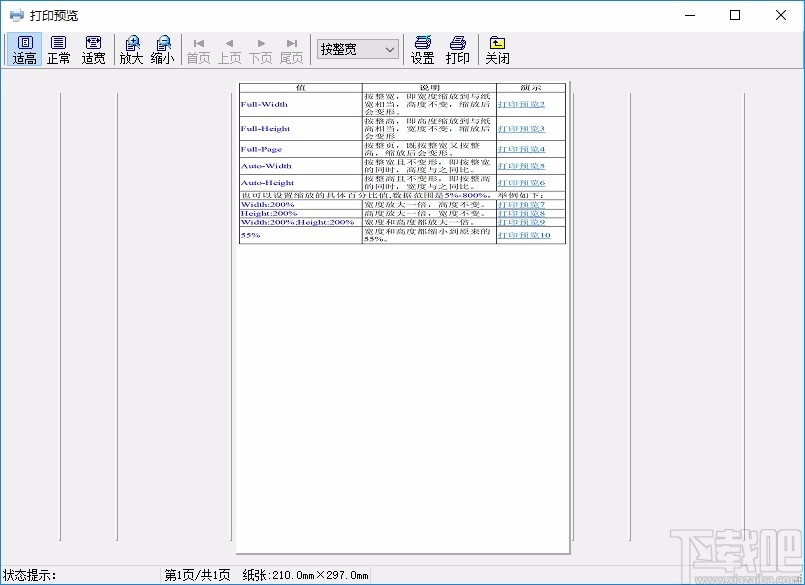Open the 打印预览9 link

[521, 222]
